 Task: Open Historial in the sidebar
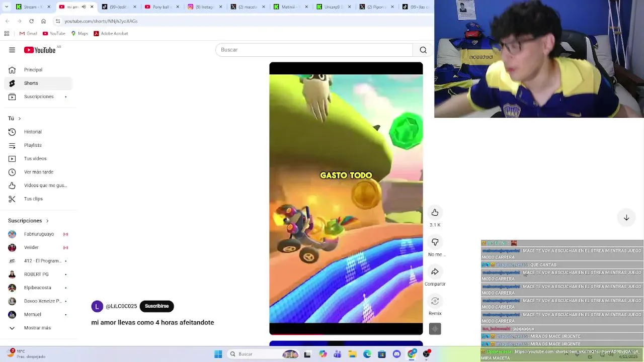(x=38, y=132)
